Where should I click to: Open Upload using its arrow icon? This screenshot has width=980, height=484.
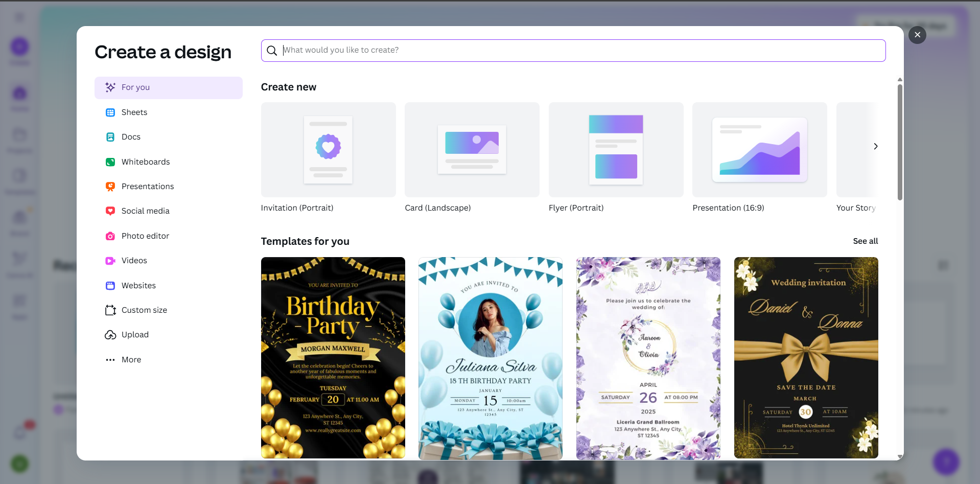[x=110, y=334]
